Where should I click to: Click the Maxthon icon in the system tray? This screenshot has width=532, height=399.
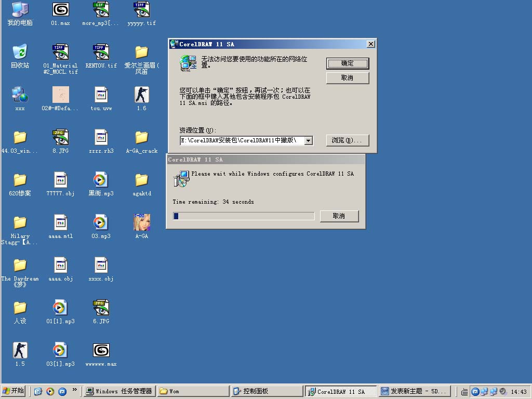(x=475, y=392)
